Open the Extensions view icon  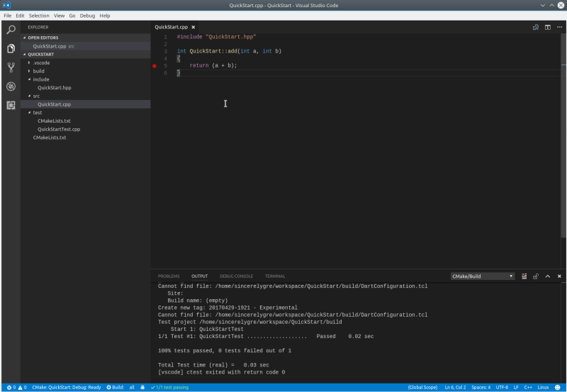pyautogui.click(x=11, y=105)
